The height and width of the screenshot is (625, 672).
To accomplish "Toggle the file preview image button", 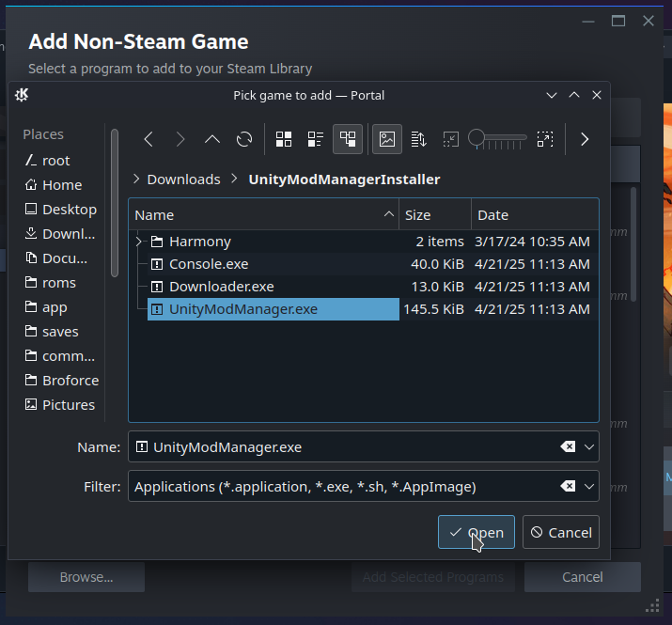I will tap(387, 139).
